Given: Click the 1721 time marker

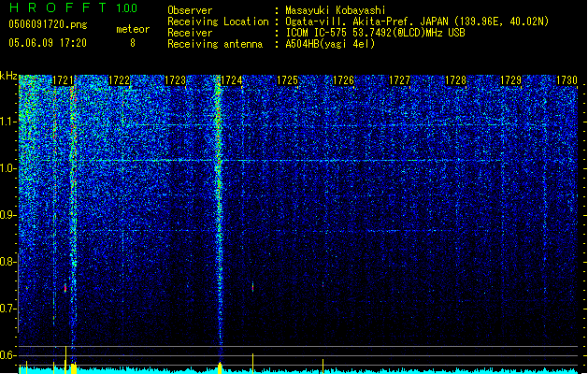Looking at the screenshot, I should tap(63, 80).
